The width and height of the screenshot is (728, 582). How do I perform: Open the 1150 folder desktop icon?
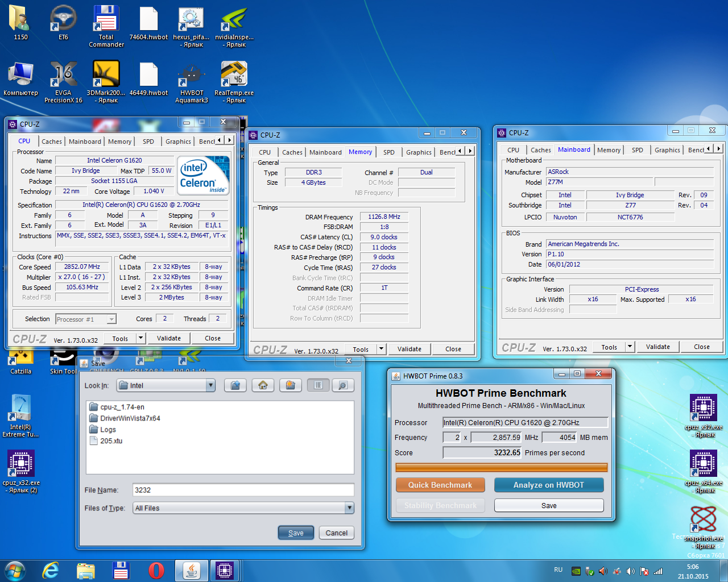point(20,23)
